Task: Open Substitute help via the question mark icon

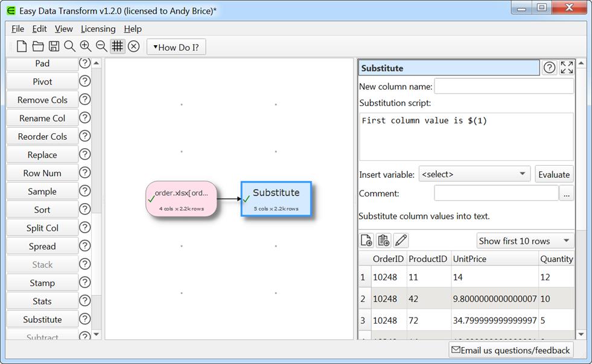Action: click(549, 67)
